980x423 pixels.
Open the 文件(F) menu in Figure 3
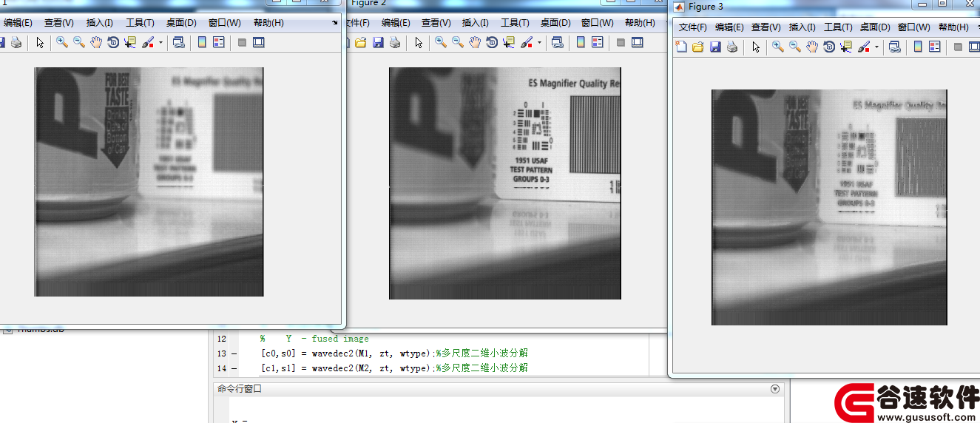pos(693,27)
